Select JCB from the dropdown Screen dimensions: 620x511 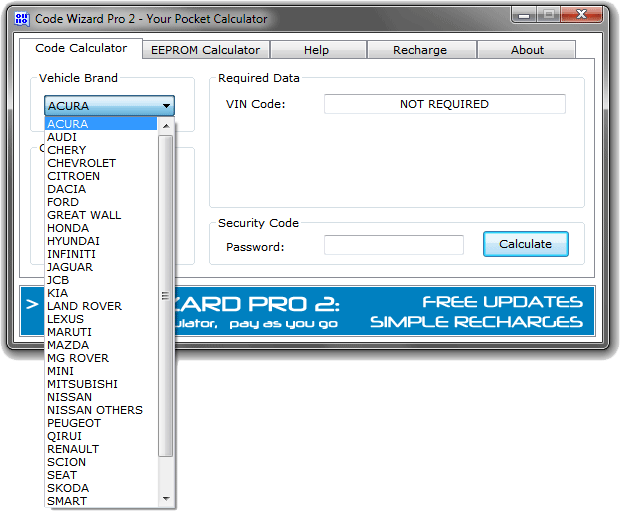coord(101,280)
